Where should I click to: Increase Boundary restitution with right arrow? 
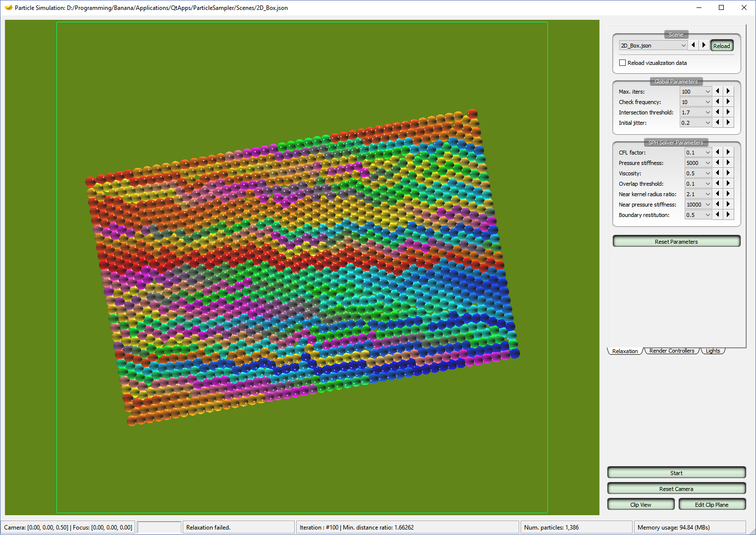click(728, 214)
